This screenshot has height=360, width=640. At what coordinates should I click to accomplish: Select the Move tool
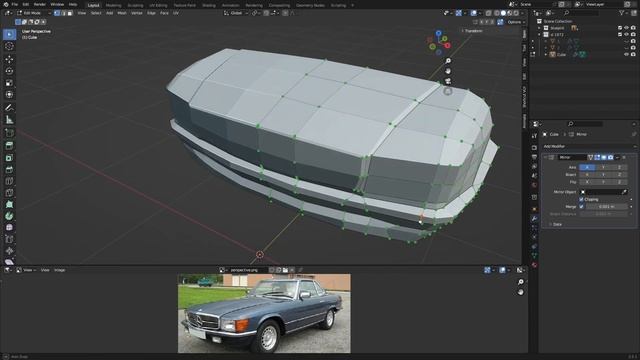coord(9,60)
